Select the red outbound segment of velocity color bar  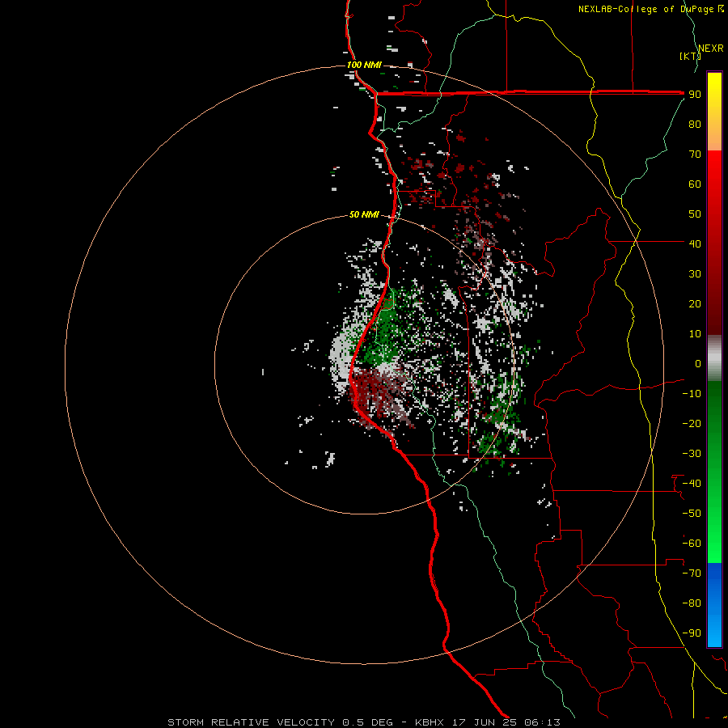pos(714,243)
